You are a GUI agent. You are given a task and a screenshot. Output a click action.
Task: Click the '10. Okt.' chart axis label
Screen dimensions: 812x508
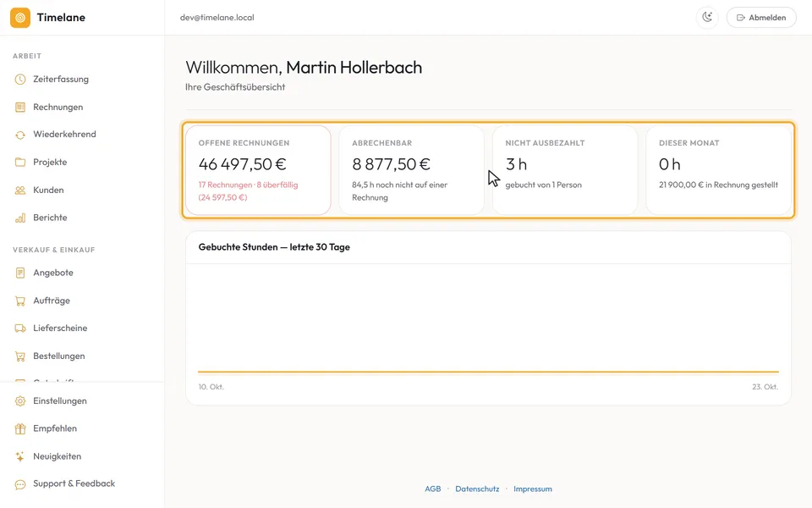tap(211, 387)
